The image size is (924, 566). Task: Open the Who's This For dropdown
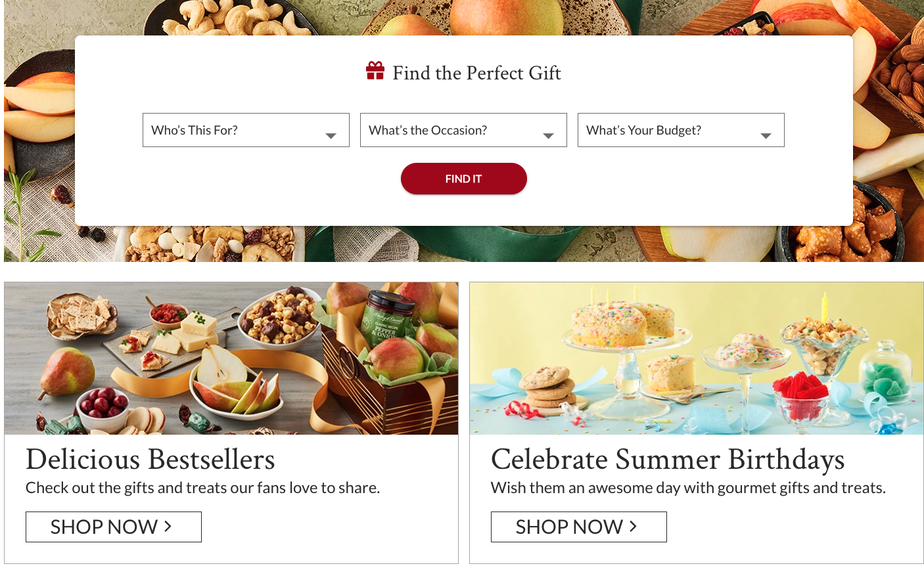click(x=246, y=130)
